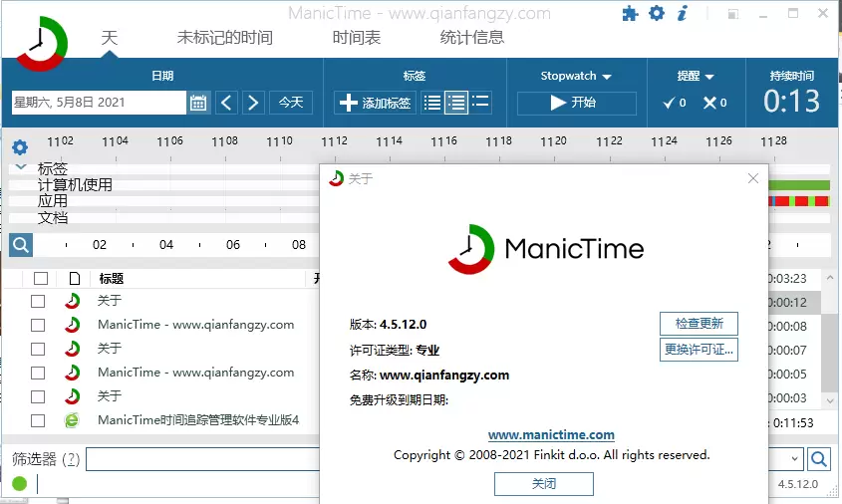Click the timeline search magnifier icon
Image resolution: width=842 pixels, height=504 pixels.
21,245
